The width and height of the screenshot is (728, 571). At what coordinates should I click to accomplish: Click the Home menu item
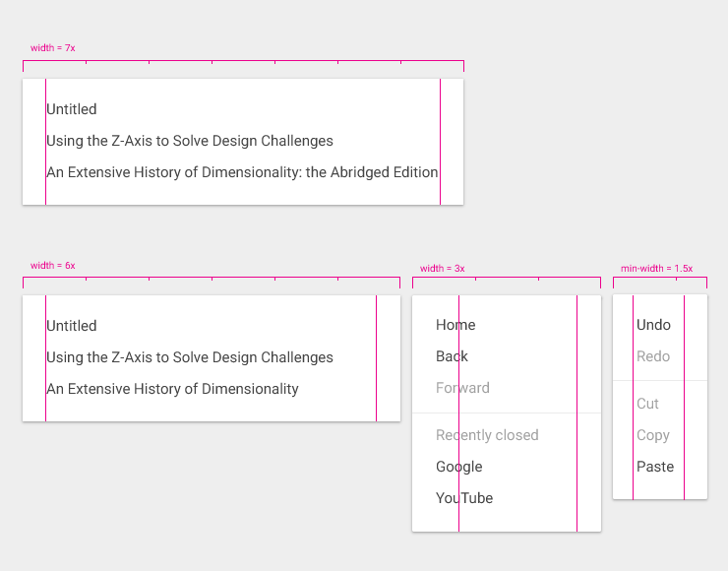[455, 325]
